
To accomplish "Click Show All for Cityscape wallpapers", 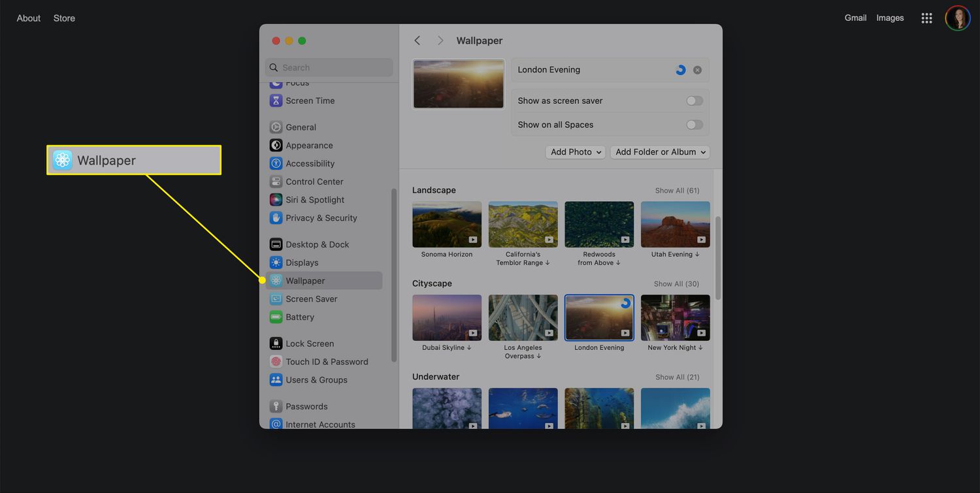I will tap(676, 284).
